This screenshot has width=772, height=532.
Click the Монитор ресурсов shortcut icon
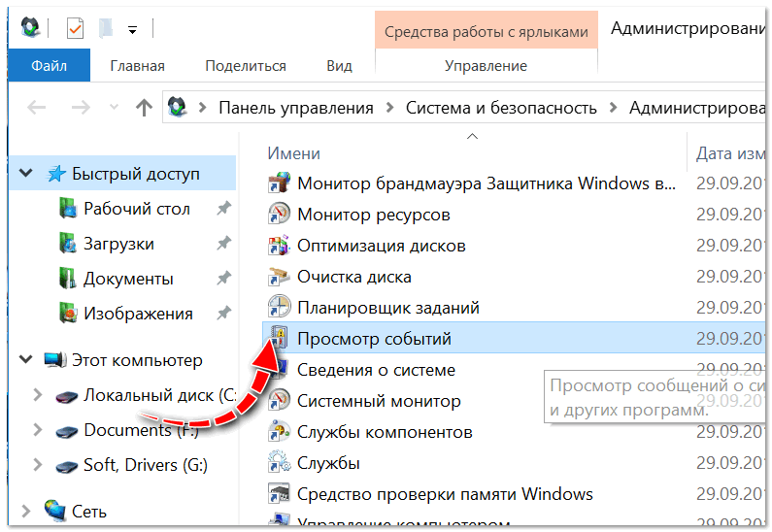pyautogui.click(x=279, y=214)
